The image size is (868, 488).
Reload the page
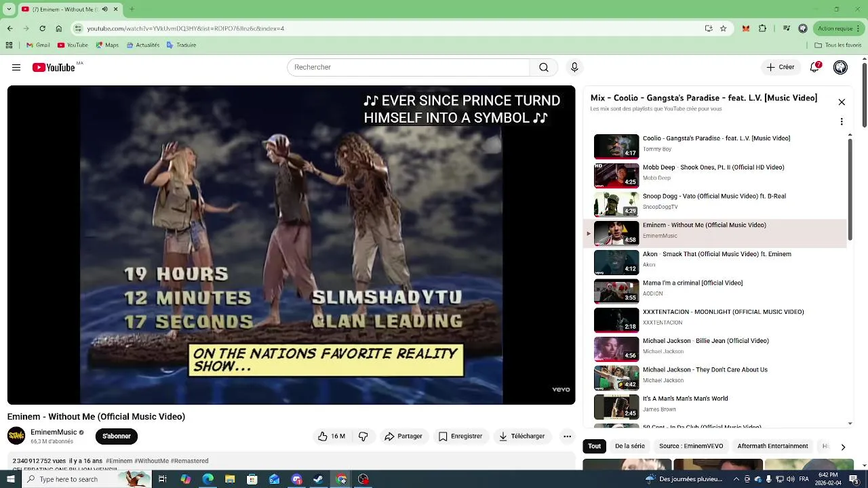42,28
